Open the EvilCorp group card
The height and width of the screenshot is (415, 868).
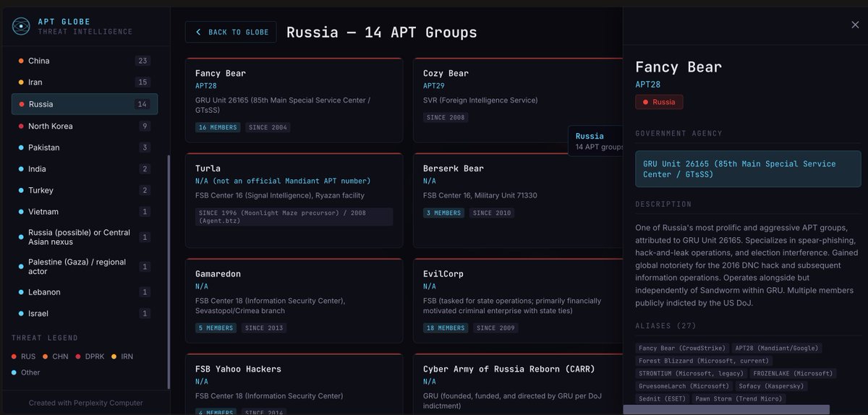(x=518, y=301)
